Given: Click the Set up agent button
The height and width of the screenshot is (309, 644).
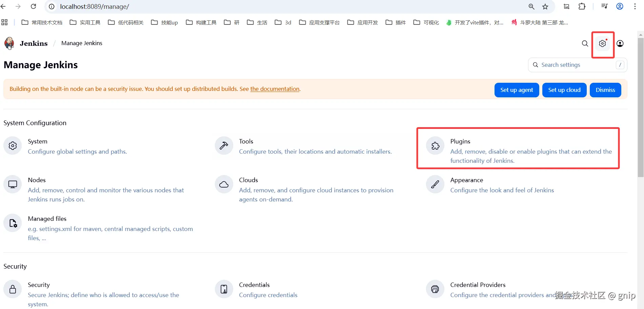Looking at the screenshot, I should (x=517, y=90).
